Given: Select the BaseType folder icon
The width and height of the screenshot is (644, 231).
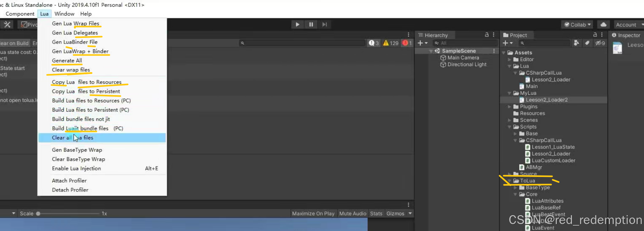Looking at the screenshot, I should click(522, 187).
